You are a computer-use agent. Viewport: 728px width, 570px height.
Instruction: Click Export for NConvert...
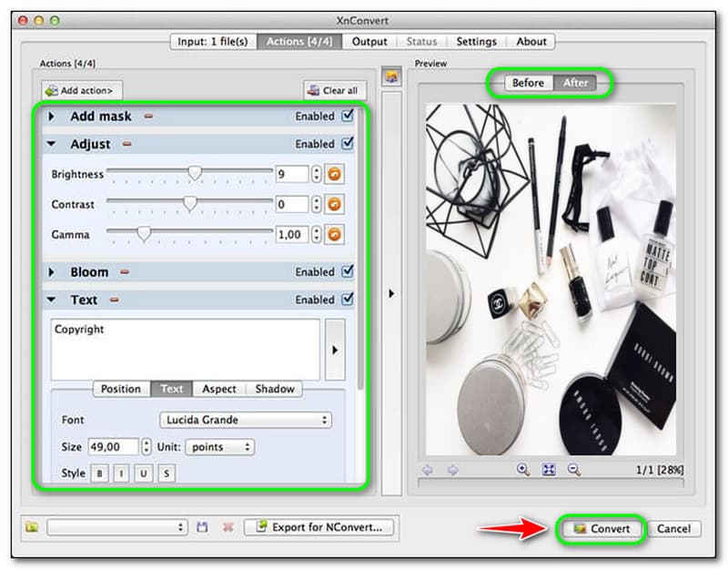pyautogui.click(x=319, y=527)
